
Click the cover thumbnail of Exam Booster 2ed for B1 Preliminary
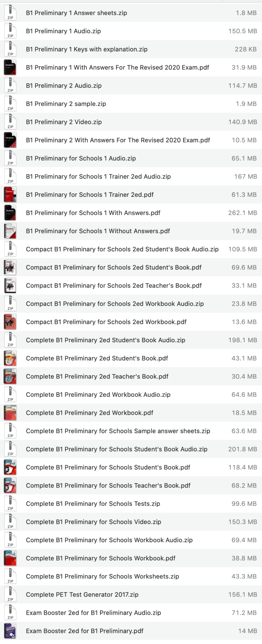pyautogui.click(x=10, y=631)
